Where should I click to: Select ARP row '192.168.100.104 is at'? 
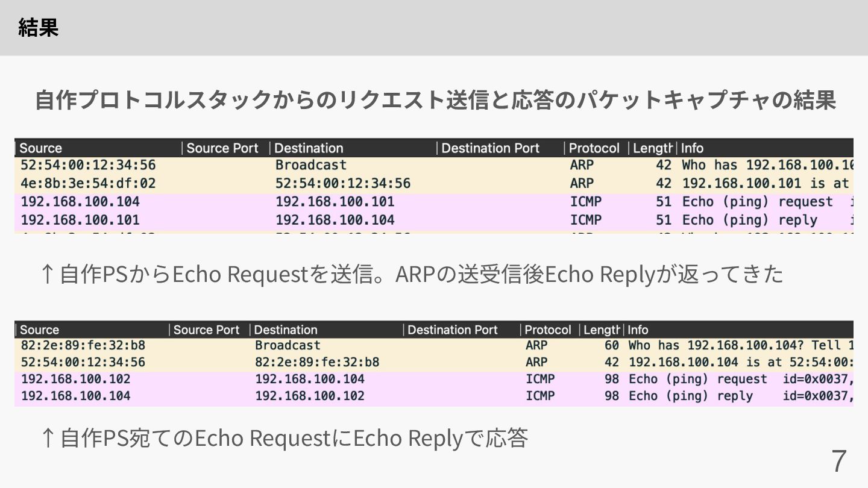click(x=682, y=362)
